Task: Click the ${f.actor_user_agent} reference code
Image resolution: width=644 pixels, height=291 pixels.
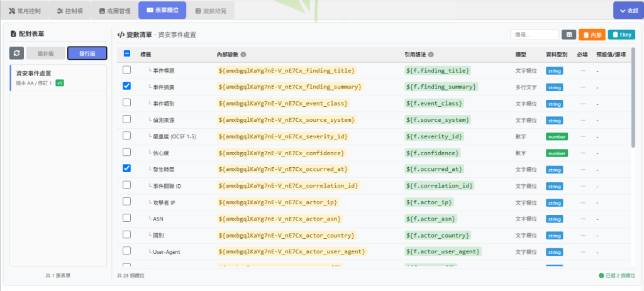Action: click(x=443, y=251)
